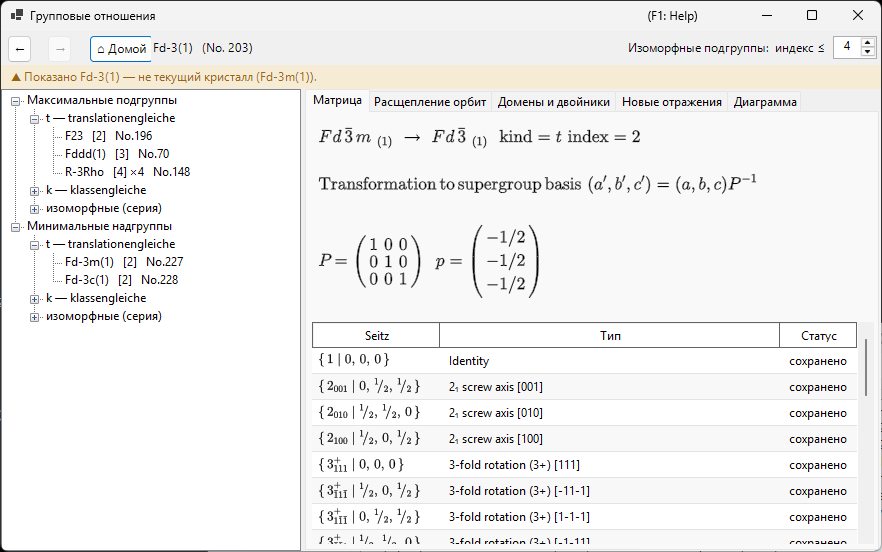Switch to Домены и двойники tab

coord(554,102)
